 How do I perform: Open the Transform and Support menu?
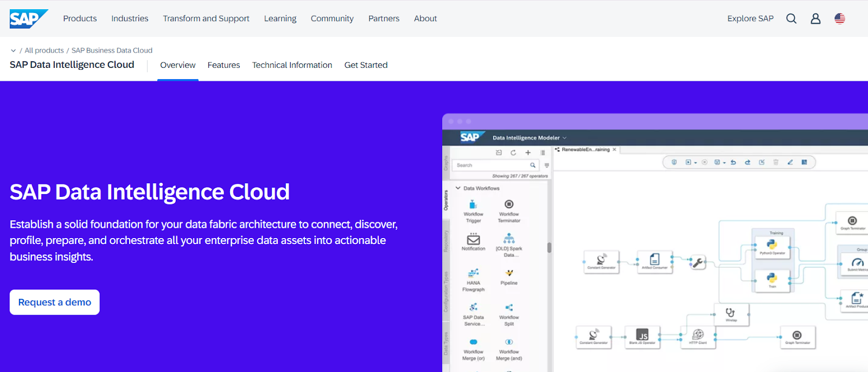pyautogui.click(x=206, y=18)
